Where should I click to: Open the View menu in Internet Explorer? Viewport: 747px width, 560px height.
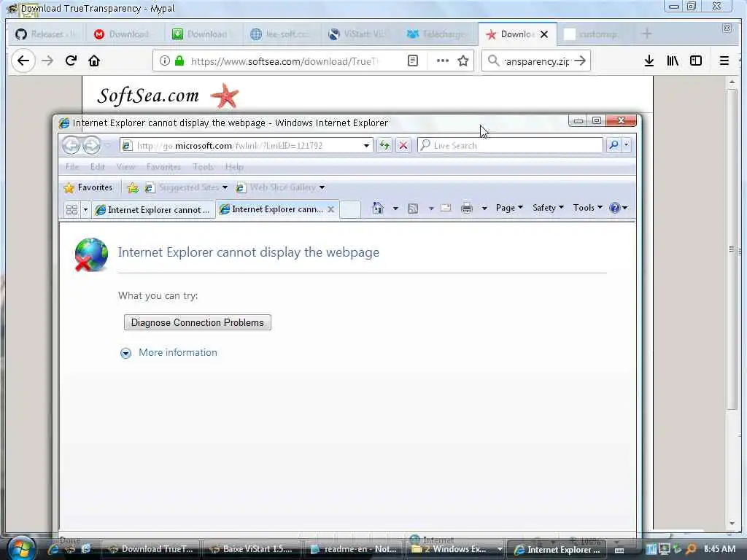pyautogui.click(x=125, y=167)
